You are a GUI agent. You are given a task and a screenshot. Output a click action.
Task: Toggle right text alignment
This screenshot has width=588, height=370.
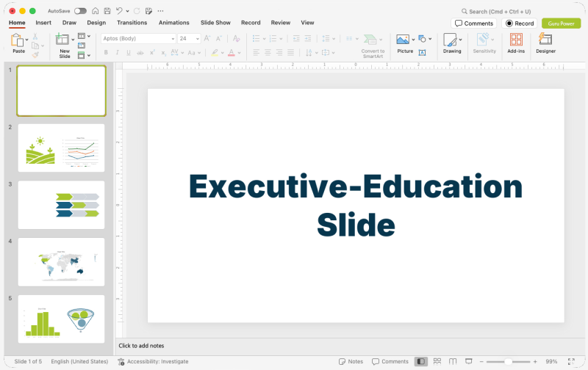click(x=279, y=53)
